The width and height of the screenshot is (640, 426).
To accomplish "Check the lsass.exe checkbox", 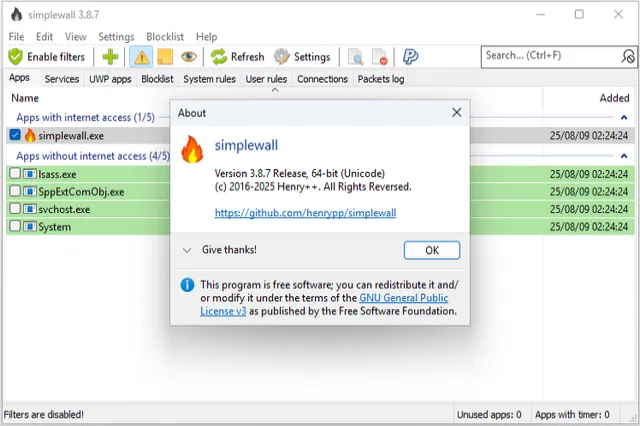I will click(x=15, y=174).
